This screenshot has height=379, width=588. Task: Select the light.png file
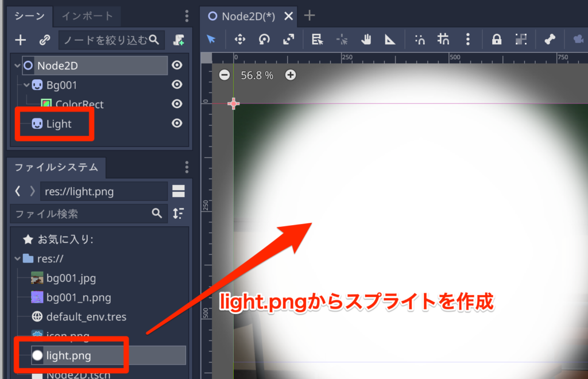coord(109,355)
